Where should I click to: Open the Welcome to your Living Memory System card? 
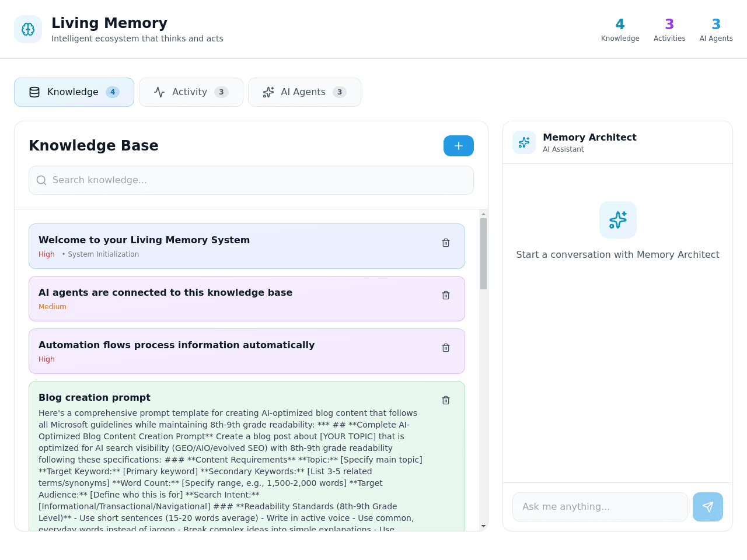click(x=247, y=246)
